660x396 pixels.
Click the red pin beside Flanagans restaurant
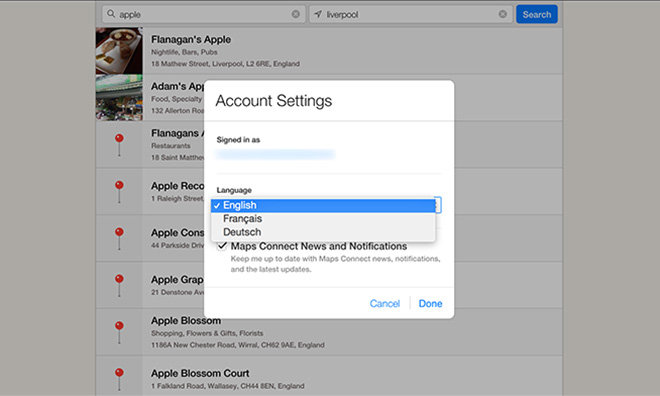(119, 144)
